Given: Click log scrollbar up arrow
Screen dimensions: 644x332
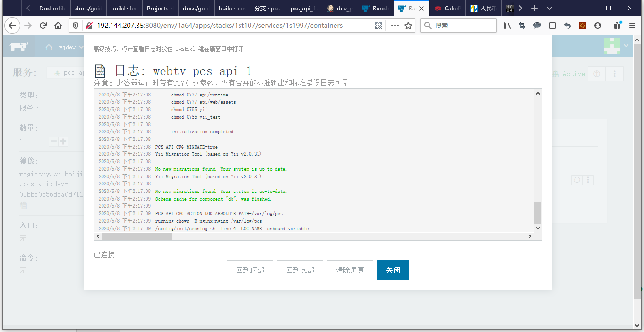Looking at the screenshot, I should click(x=538, y=94).
